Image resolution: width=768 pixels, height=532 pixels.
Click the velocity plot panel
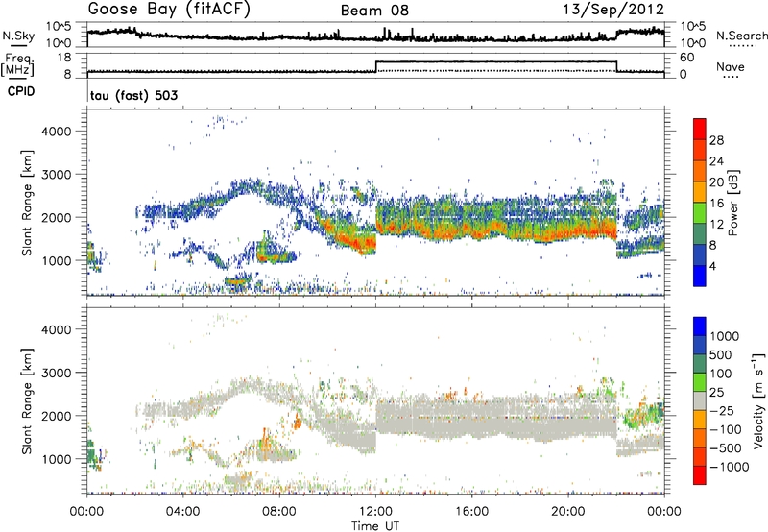(x=375, y=400)
